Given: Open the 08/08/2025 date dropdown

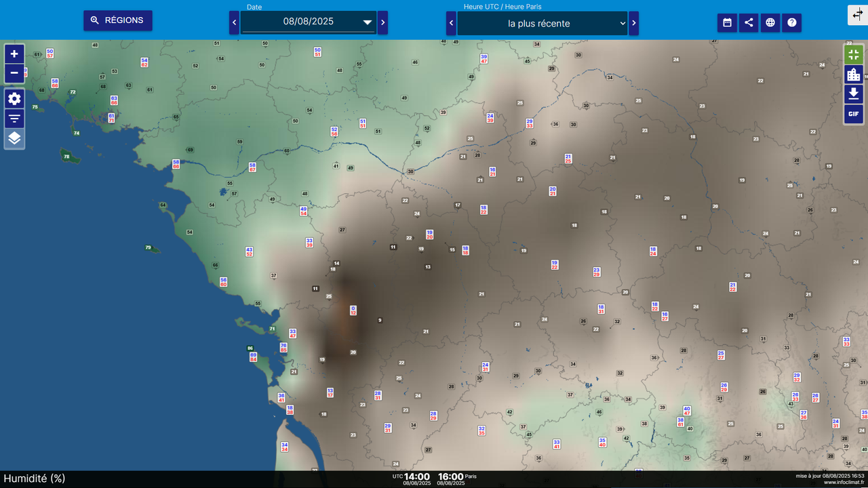Looking at the screenshot, I should 309,22.
